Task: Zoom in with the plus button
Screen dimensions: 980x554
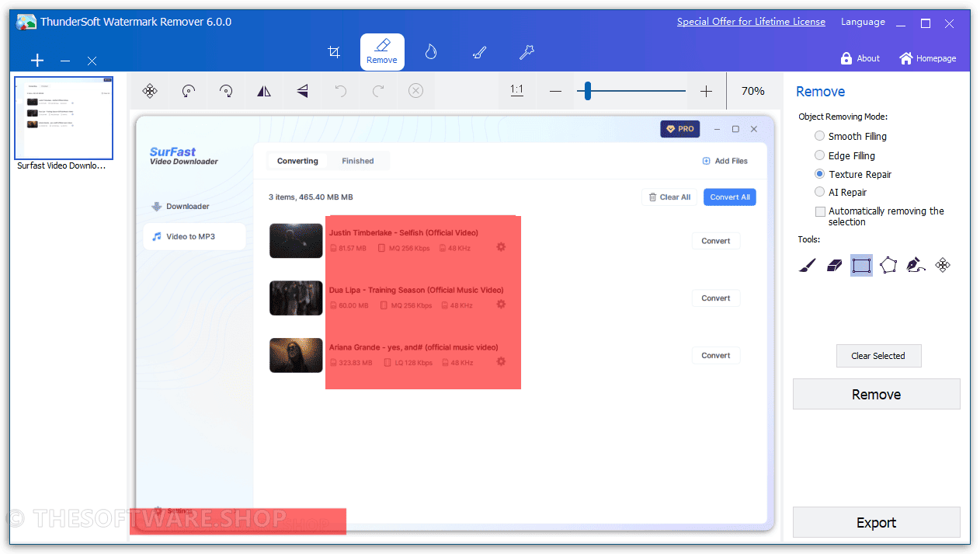Action: 706,91
